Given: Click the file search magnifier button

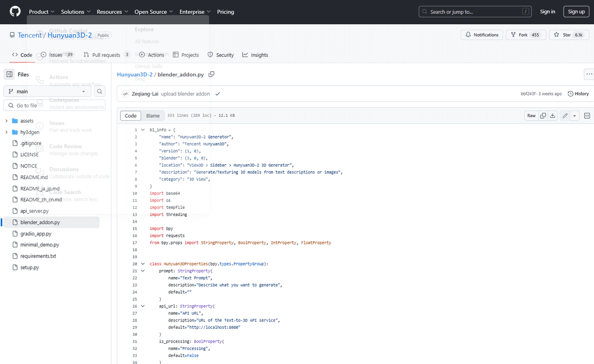Looking at the screenshot, I should coord(100,91).
